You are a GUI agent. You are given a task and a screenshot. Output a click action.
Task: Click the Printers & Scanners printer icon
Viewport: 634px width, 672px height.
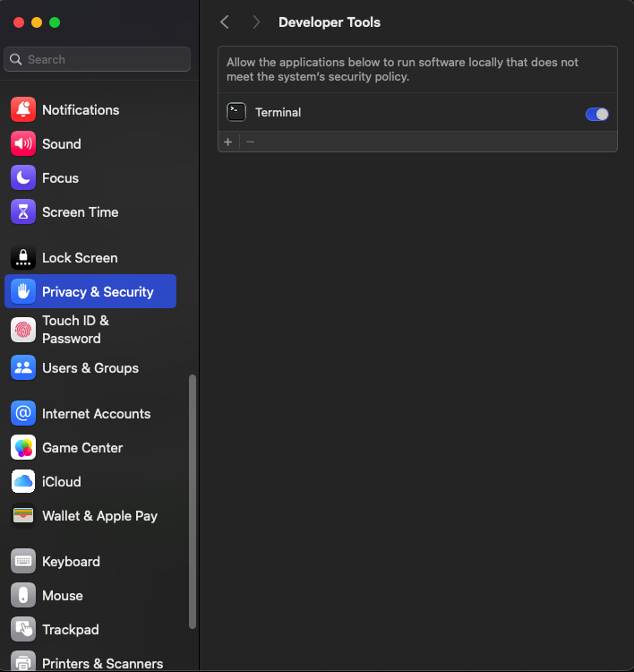click(23, 661)
